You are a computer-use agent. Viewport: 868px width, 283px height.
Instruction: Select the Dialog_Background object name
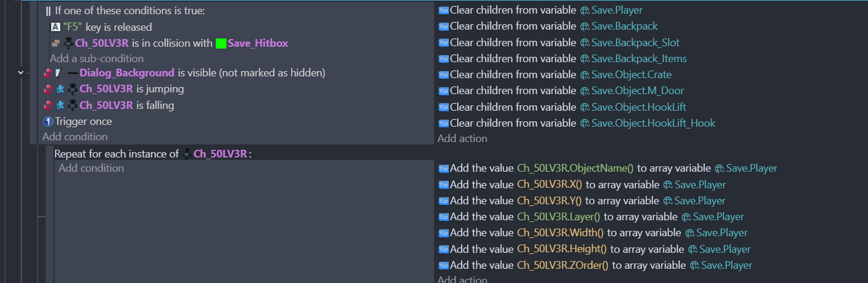click(127, 73)
